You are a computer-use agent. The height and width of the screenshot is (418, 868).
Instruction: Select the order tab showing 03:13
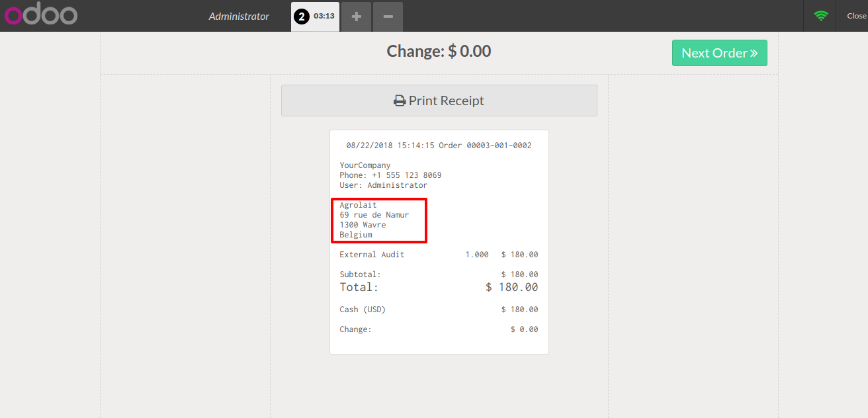coord(316,17)
